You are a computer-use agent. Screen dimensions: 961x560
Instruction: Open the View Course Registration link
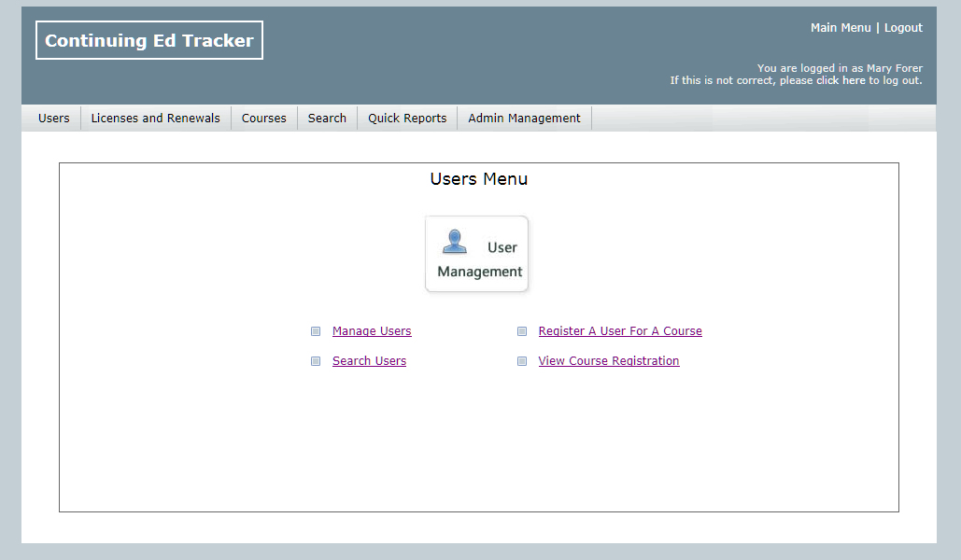tap(609, 361)
